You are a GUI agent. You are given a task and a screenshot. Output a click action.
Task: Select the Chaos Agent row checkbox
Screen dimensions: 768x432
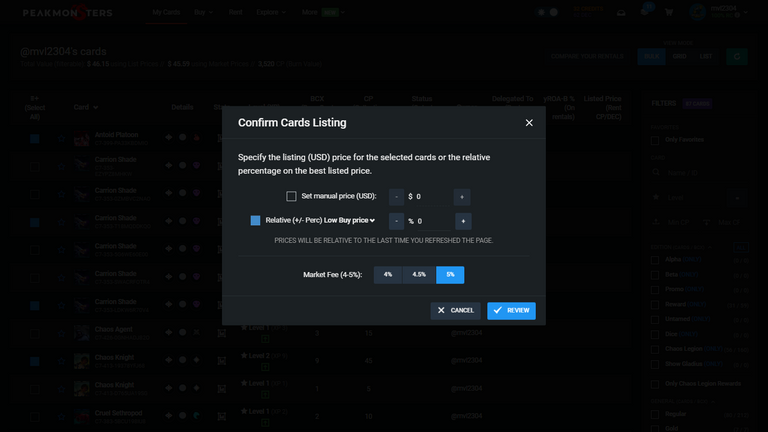(35, 334)
